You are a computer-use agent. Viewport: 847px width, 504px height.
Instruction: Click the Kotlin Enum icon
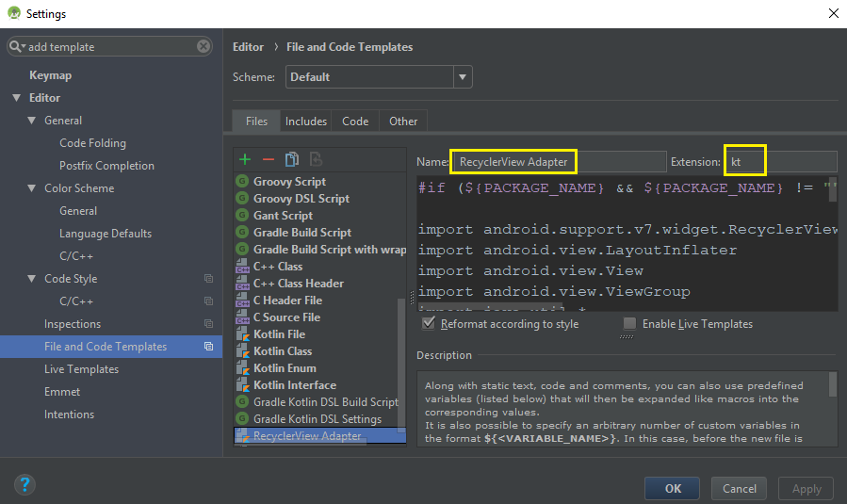pos(242,367)
